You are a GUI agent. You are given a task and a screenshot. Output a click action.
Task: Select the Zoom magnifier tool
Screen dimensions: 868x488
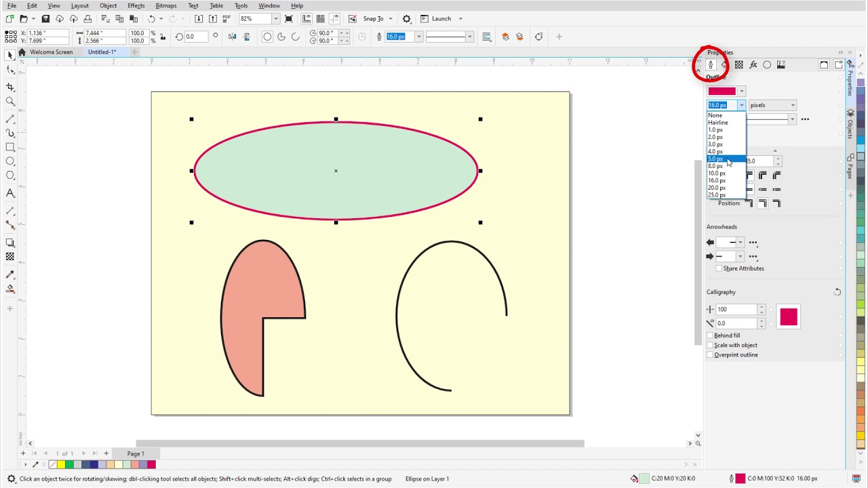click(10, 102)
